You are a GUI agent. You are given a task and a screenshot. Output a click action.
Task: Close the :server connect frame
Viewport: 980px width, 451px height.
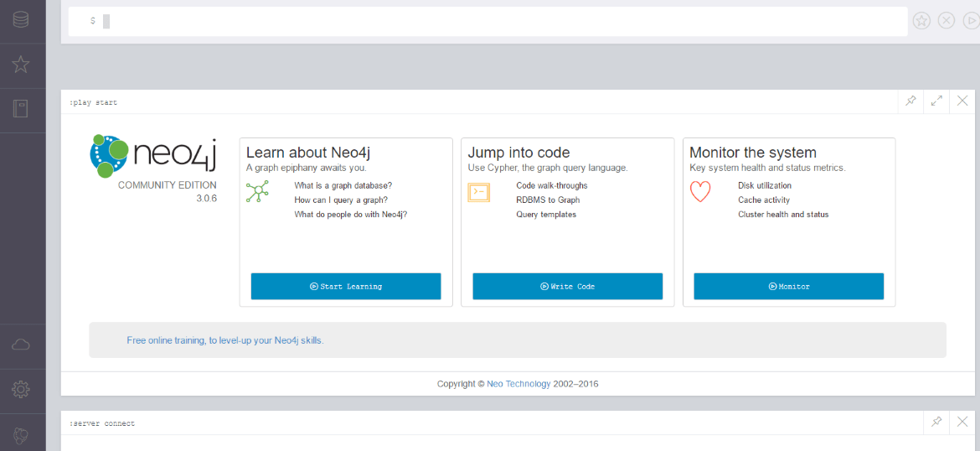click(x=962, y=422)
